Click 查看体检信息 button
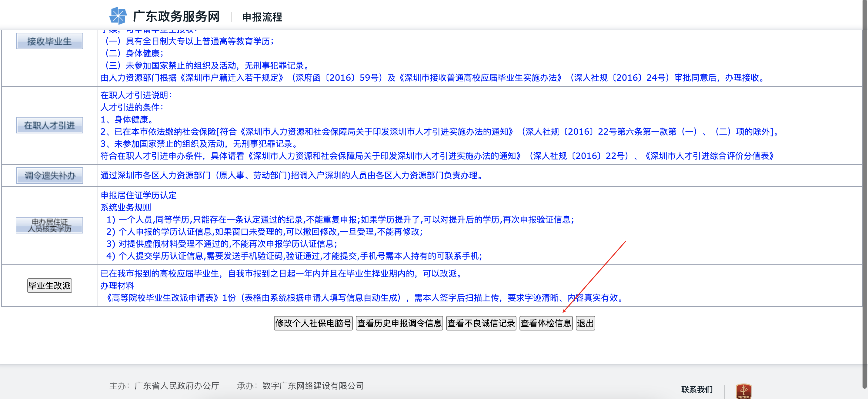 click(x=546, y=323)
